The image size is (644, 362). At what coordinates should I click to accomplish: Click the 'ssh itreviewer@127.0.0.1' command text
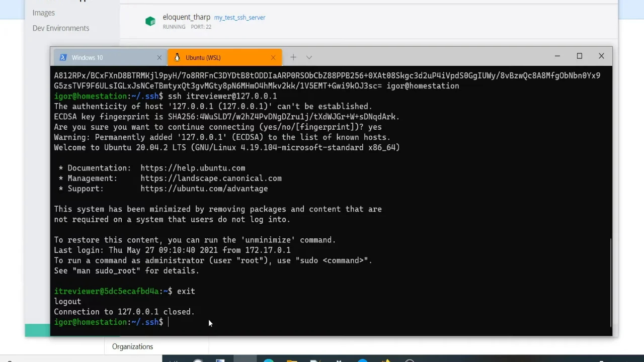point(222,96)
